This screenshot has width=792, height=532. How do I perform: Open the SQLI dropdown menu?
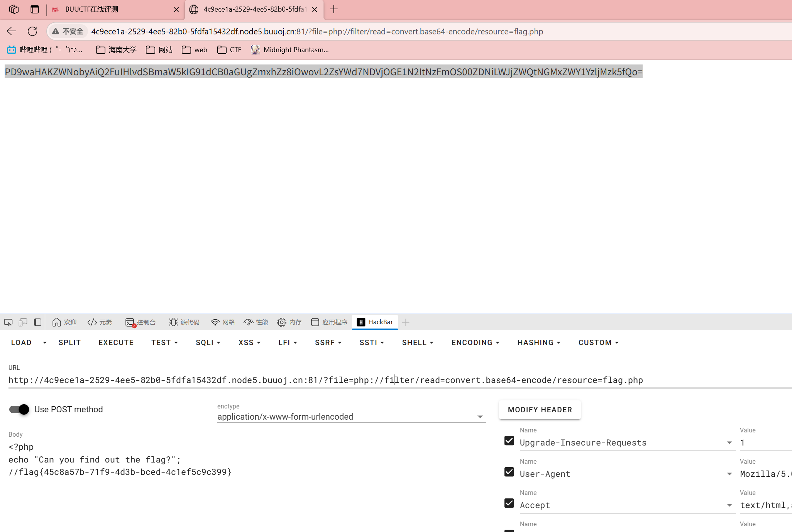(208, 342)
